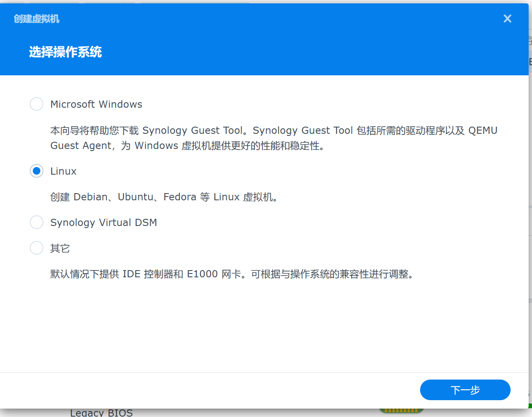The image size is (532, 417).
Task: Select the Microsoft Windows radio button
Action: point(37,104)
